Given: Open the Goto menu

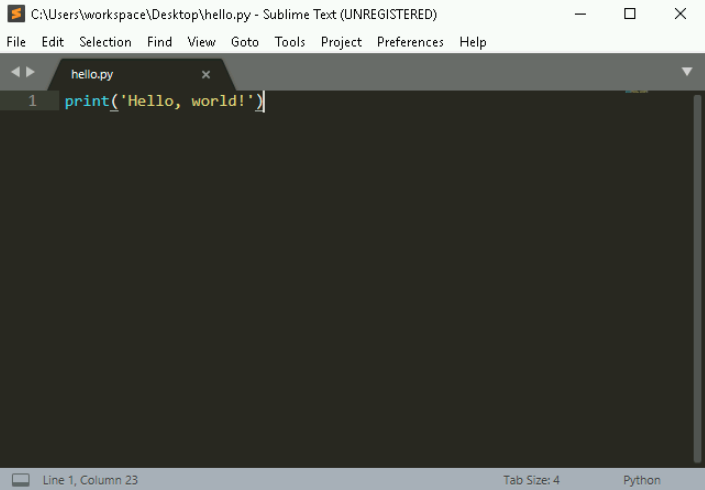Looking at the screenshot, I should click(244, 42).
